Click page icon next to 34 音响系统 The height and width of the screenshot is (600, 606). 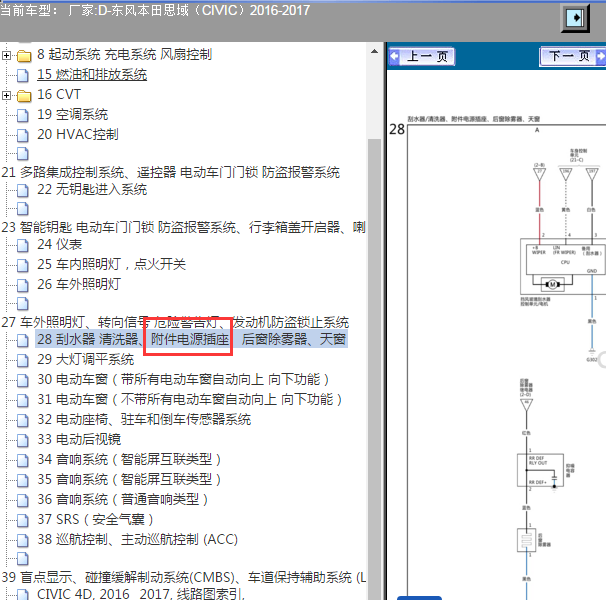tap(23, 461)
